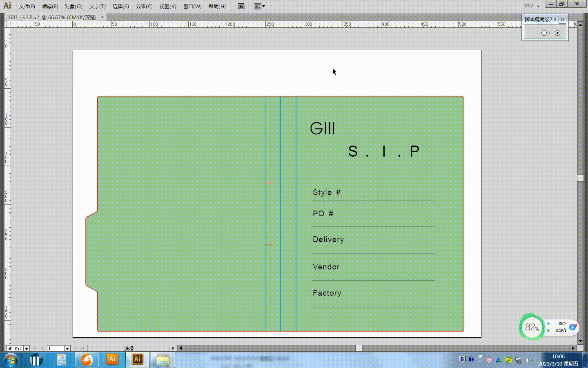
Task: Select the "+" radio button in script panel
Action: click(x=544, y=33)
